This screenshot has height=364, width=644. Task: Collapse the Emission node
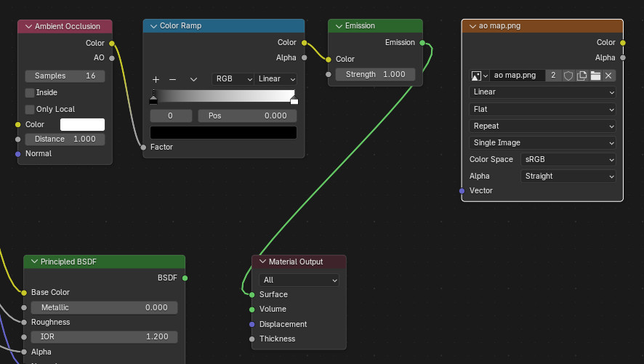point(339,26)
